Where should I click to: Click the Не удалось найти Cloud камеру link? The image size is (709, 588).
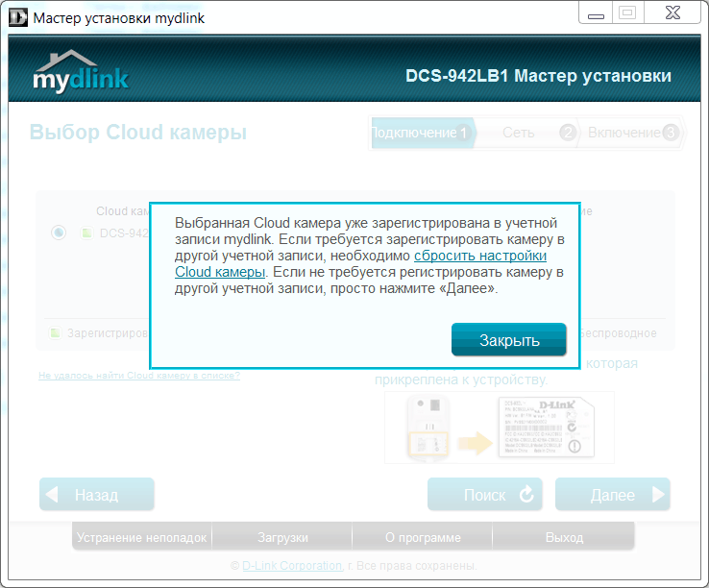(139, 375)
